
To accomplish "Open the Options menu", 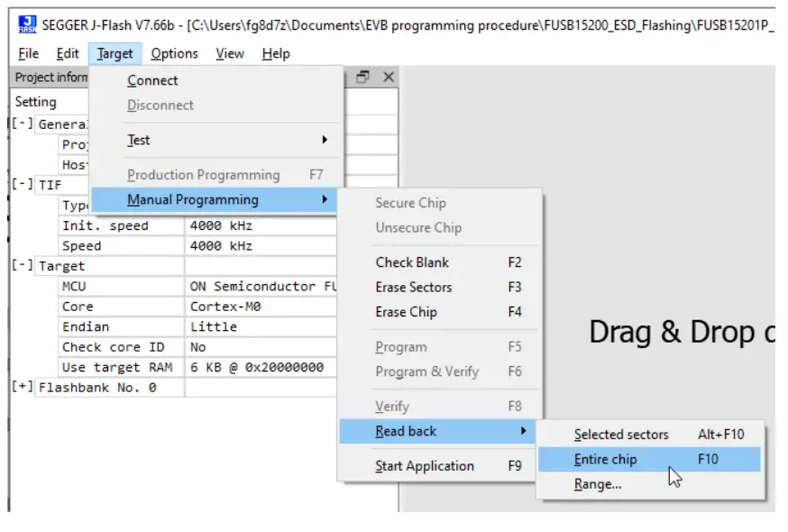I will tap(174, 53).
